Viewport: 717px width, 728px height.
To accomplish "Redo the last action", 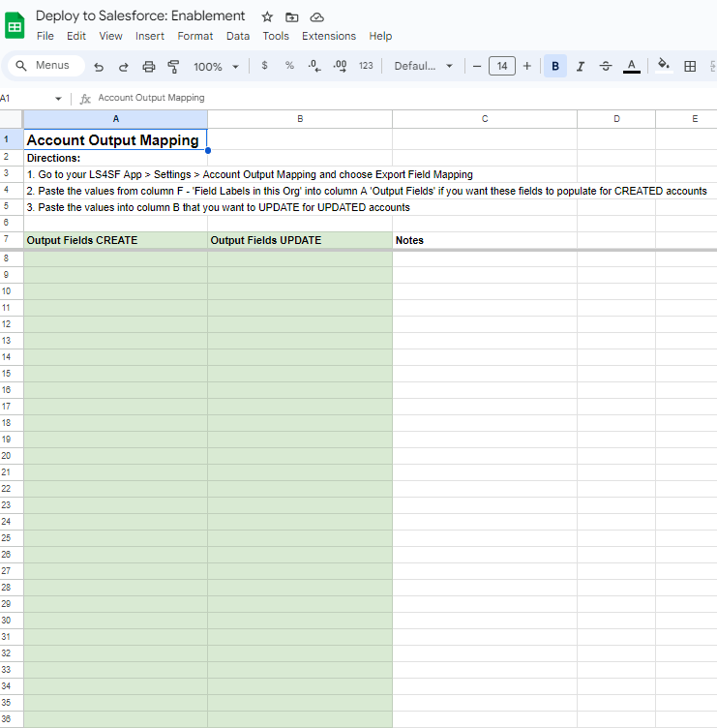I will (124, 67).
